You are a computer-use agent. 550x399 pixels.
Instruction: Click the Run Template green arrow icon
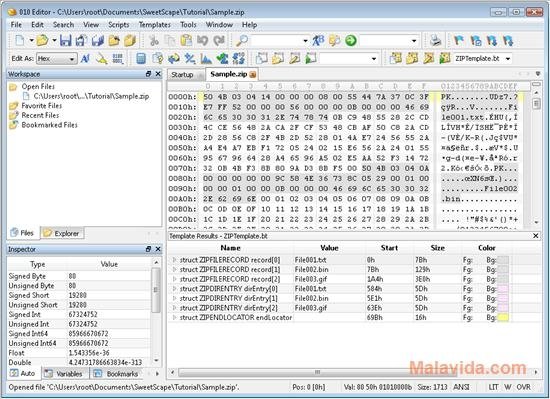[x=445, y=59]
